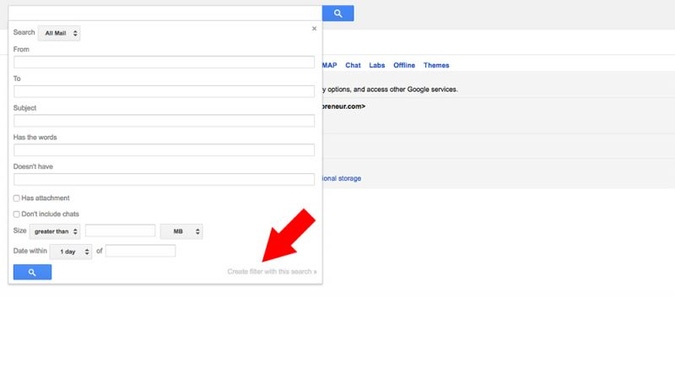The image size is (675, 380).
Task: Switch to the Labs settings tab
Action: point(377,65)
